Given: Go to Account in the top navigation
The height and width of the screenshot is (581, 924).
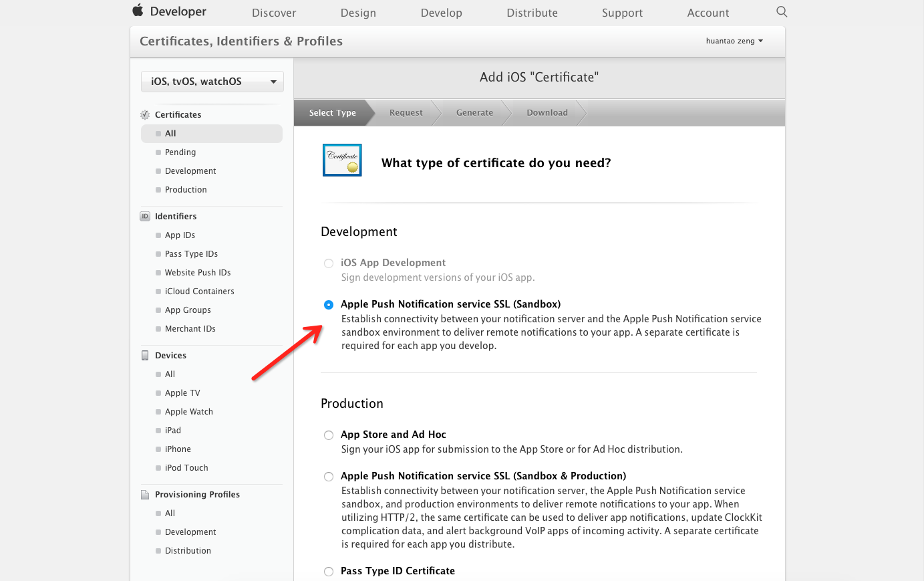Looking at the screenshot, I should tap(708, 13).
